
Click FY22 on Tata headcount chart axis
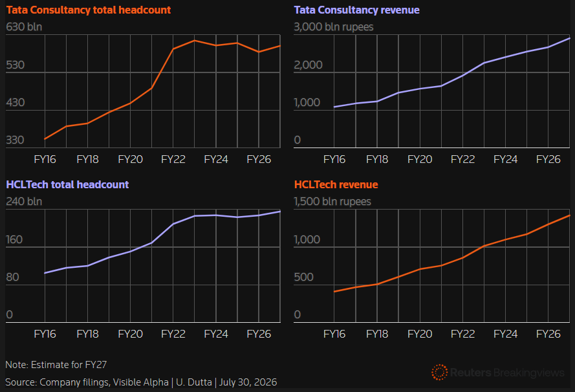pos(173,160)
